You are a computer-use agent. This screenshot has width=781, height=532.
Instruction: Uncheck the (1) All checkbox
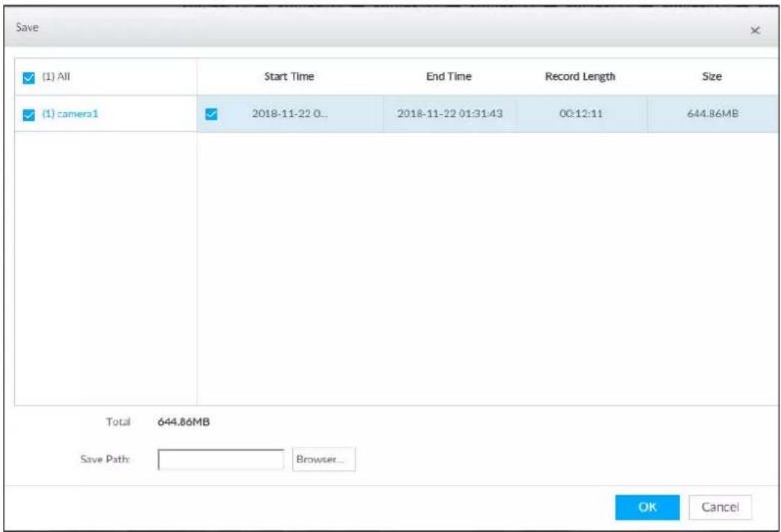point(29,78)
